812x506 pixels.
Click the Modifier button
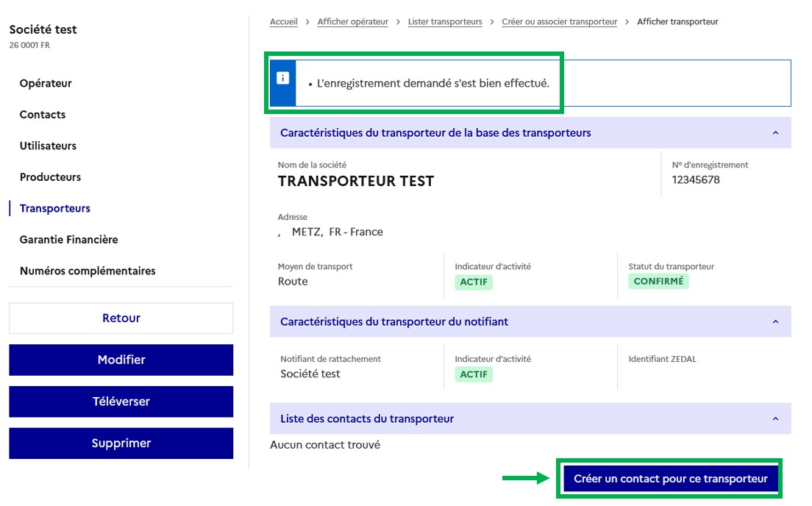click(121, 360)
